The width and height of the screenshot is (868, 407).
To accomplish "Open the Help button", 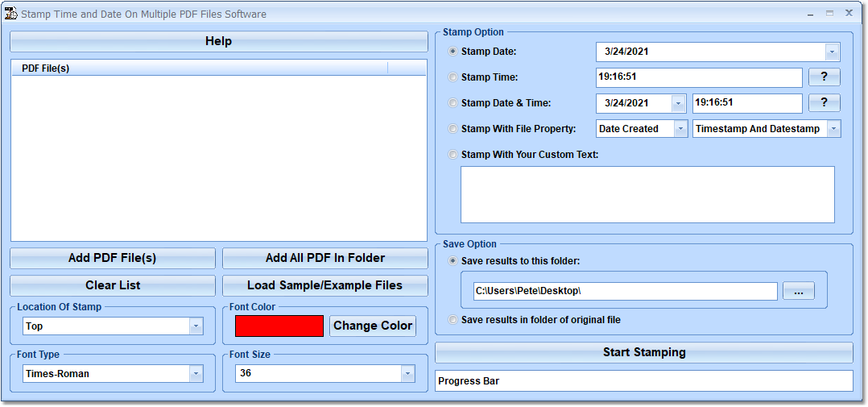I will 219,42.
